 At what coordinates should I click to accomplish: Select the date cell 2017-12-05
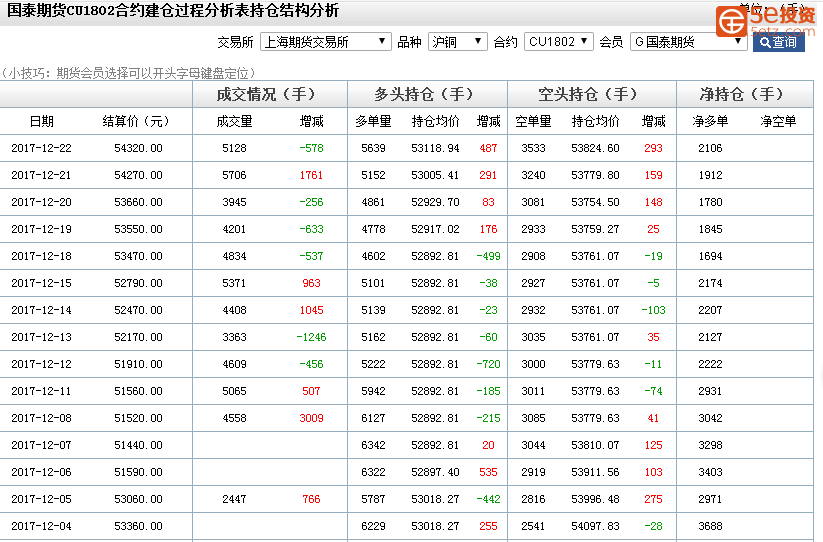click(41, 500)
